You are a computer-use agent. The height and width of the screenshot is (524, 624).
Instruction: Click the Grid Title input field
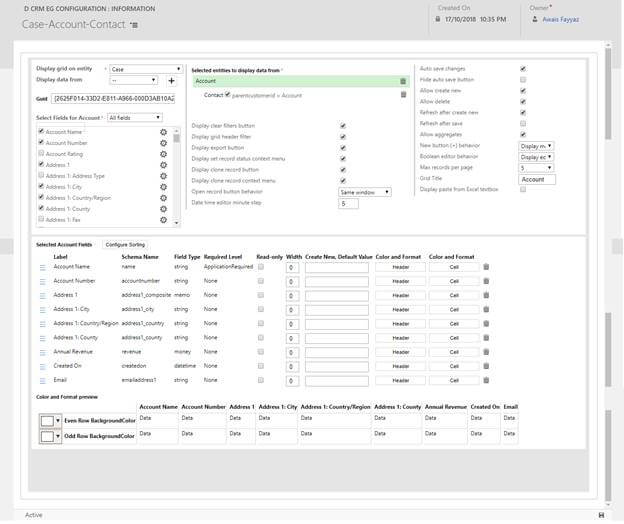[x=537, y=179]
